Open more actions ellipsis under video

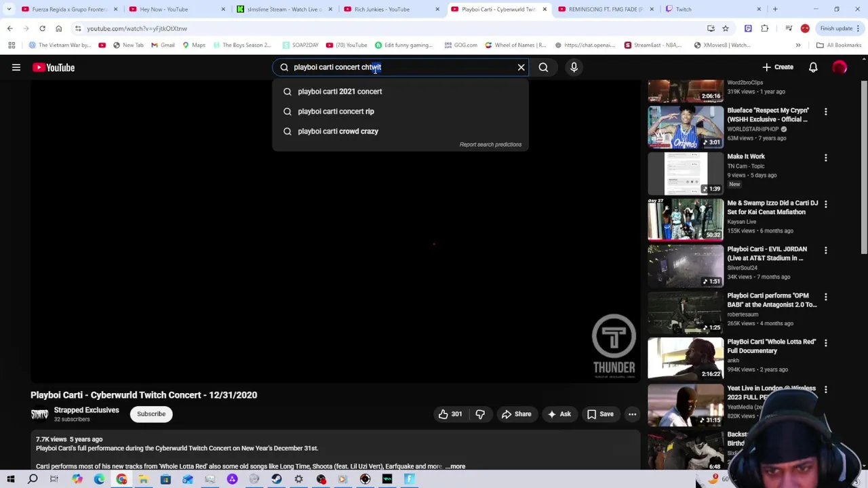coord(632,414)
